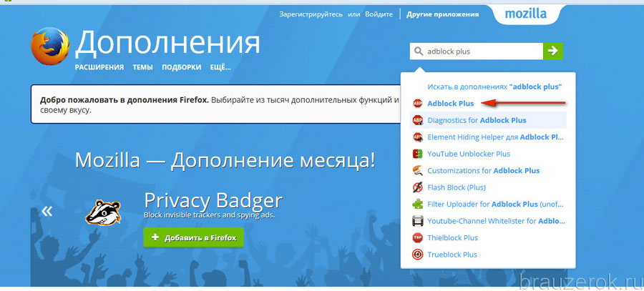The image size is (644, 291).
Task: Open the Темы menu
Action: click(142, 67)
